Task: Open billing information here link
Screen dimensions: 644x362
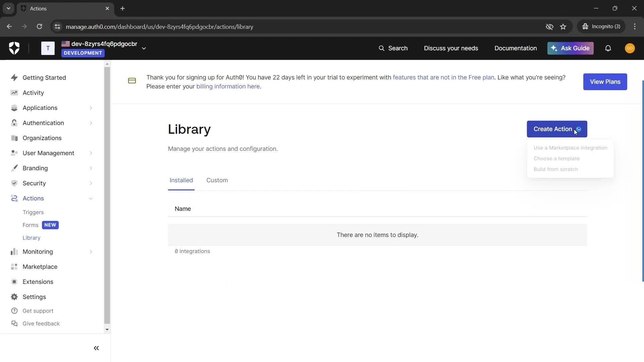Action: 228,86
